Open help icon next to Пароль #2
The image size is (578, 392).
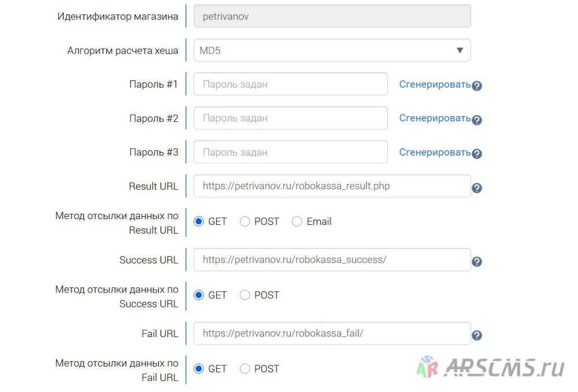click(x=477, y=120)
